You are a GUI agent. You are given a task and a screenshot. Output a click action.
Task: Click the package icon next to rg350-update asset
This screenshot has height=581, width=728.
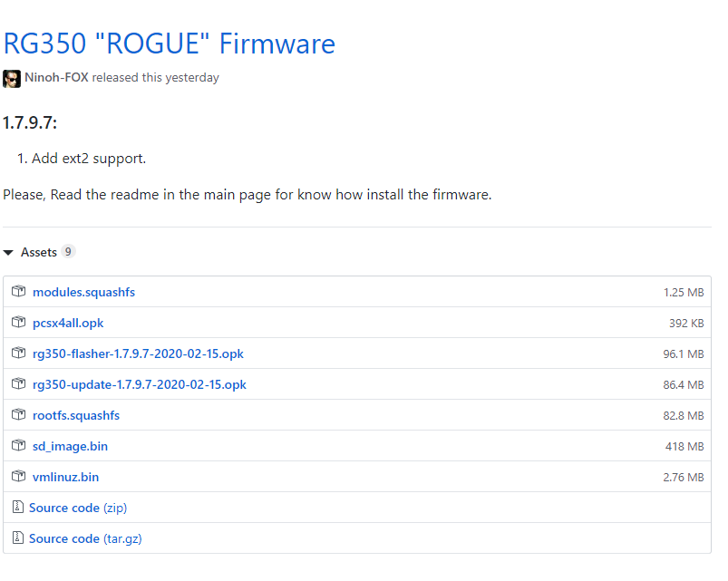[x=18, y=383]
